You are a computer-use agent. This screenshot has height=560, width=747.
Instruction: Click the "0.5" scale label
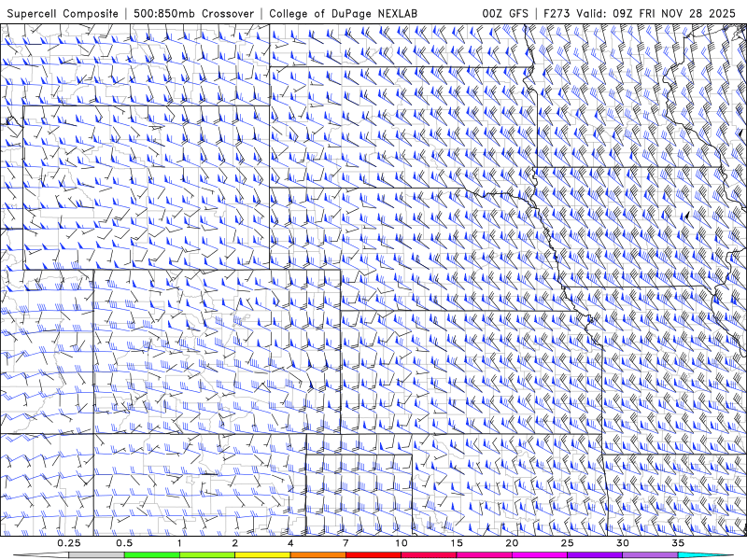point(124,543)
